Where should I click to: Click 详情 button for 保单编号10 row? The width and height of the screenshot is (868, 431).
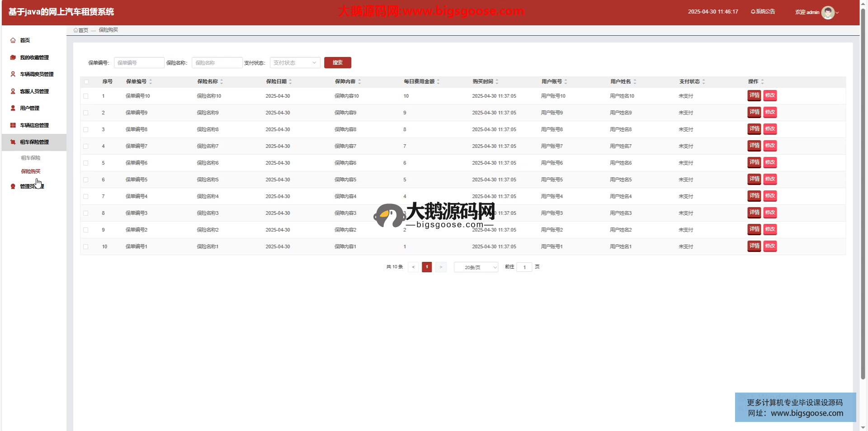754,95
